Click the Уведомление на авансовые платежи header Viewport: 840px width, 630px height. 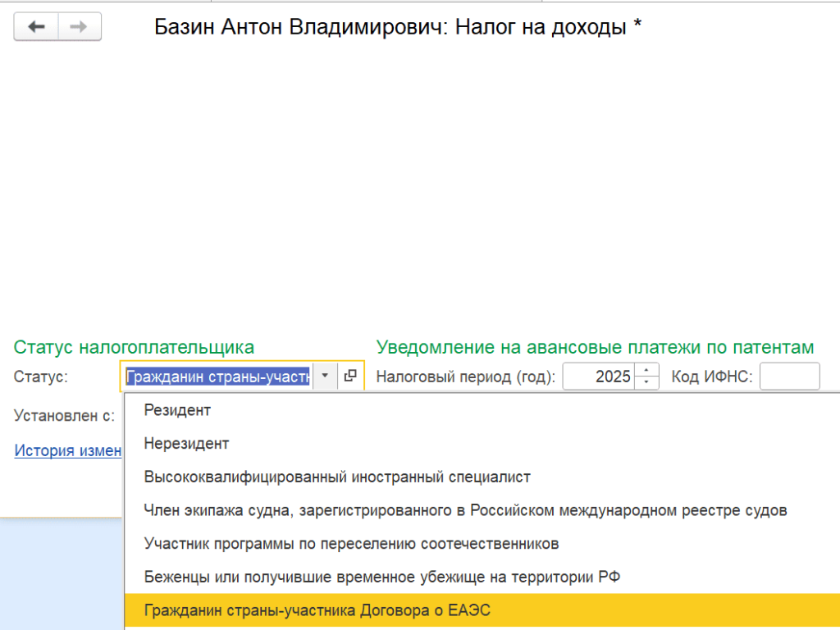[595, 347]
